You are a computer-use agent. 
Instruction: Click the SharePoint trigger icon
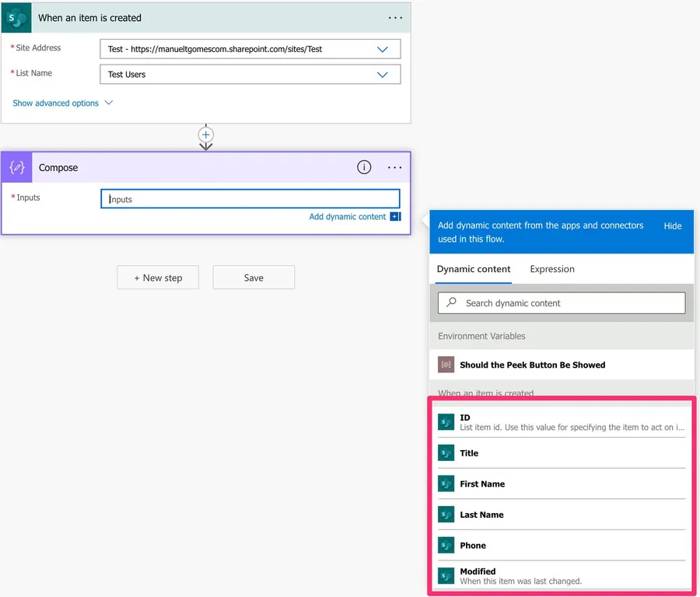pos(17,17)
